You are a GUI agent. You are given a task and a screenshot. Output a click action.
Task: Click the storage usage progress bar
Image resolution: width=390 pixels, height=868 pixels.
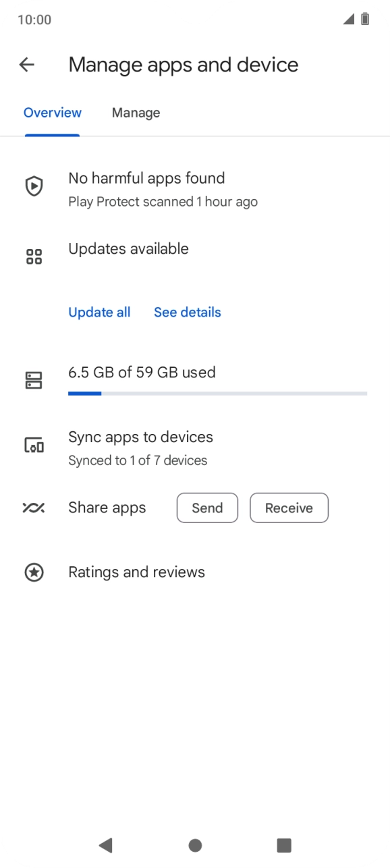coord(217,393)
